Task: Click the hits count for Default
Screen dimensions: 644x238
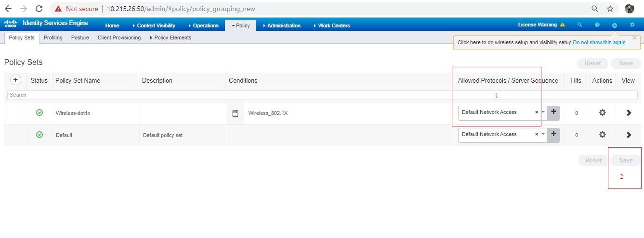Action: (x=577, y=136)
